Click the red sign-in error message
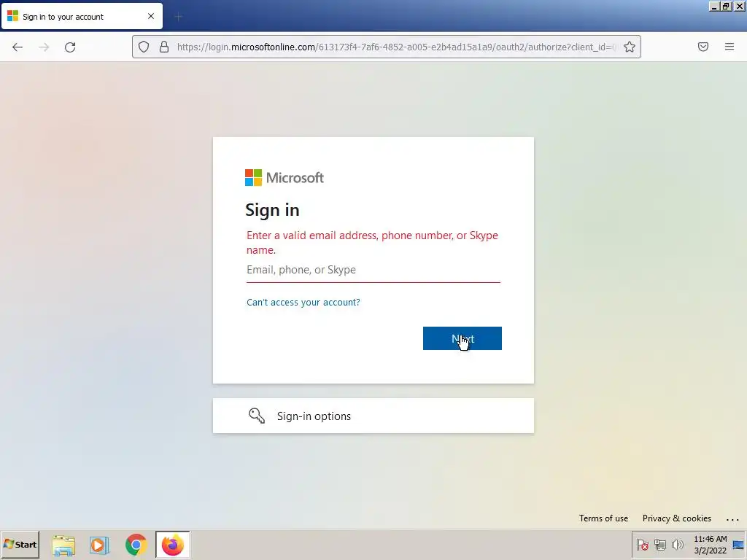 pyautogui.click(x=372, y=242)
